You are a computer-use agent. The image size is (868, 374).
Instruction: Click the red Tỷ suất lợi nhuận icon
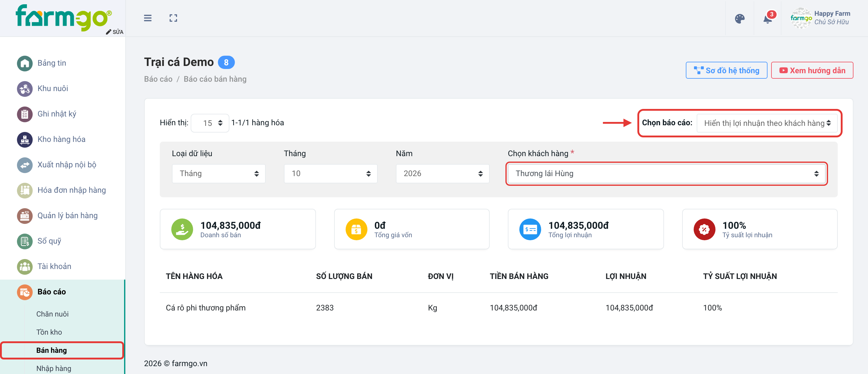(704, 229)
